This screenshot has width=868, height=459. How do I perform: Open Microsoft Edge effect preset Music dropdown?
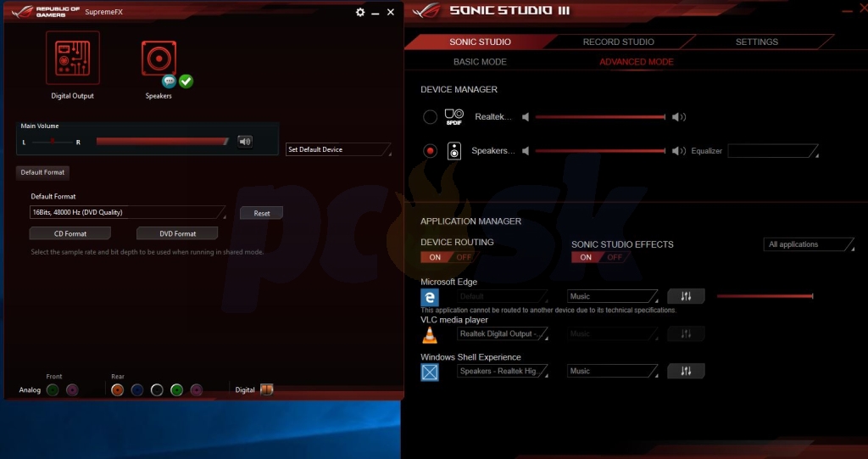(612, 296)
